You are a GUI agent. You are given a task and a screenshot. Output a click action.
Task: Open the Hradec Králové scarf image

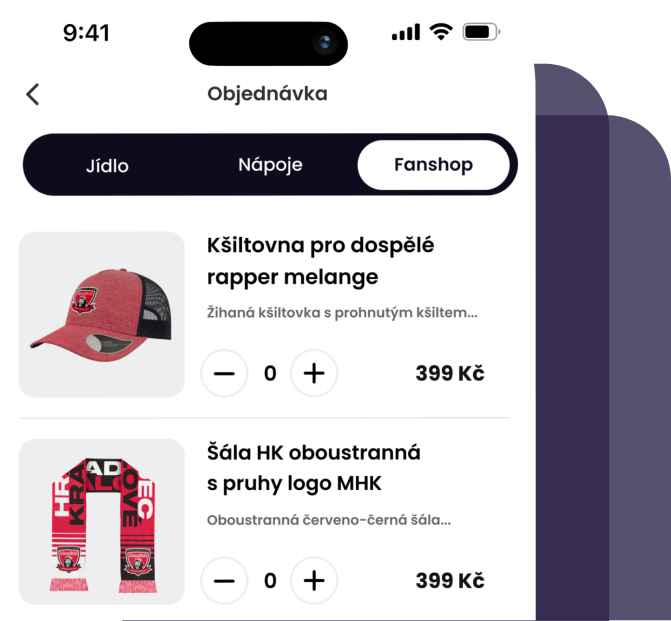[x=102, y=522]
